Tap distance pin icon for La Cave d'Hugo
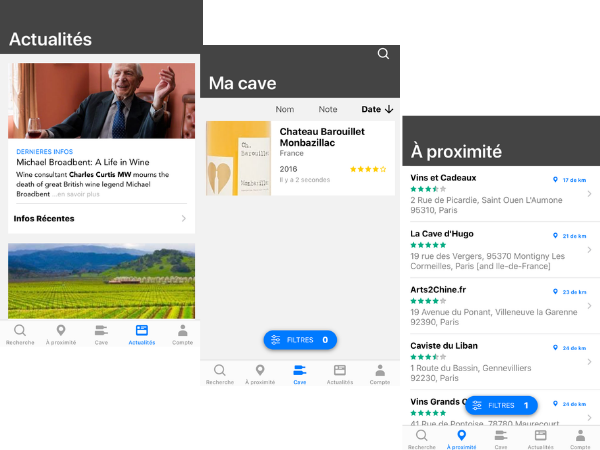The height and width of the screenshot is (450, 600). point(555,235)
